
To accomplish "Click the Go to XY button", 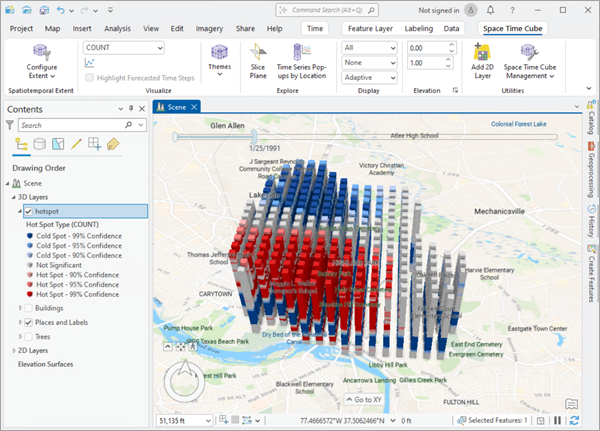I will (363, 400).
